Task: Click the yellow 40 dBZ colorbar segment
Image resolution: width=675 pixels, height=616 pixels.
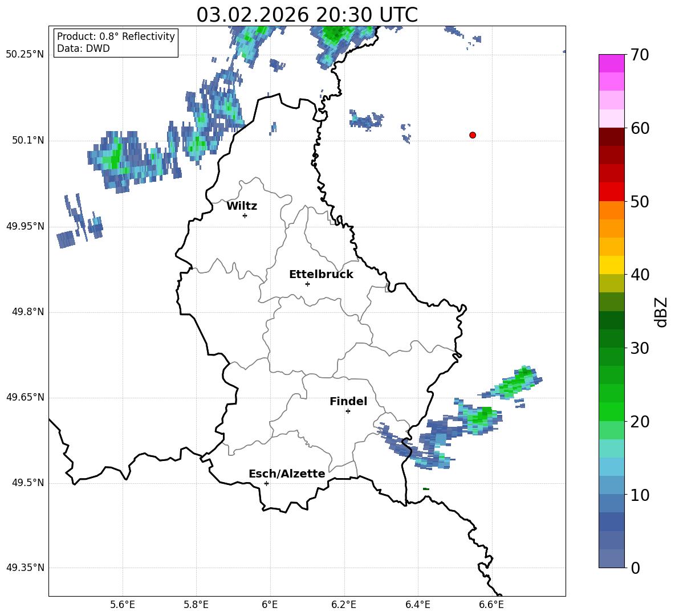Action: pos(611,265)
